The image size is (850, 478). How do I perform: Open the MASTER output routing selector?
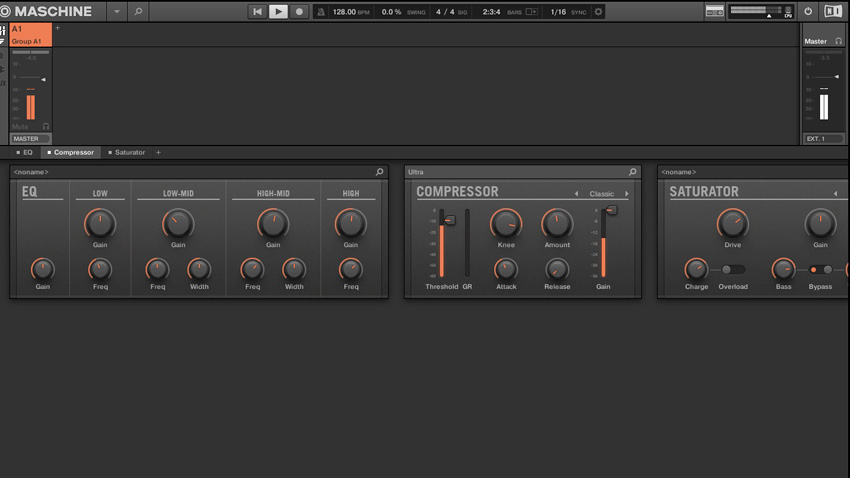(31, 139)
